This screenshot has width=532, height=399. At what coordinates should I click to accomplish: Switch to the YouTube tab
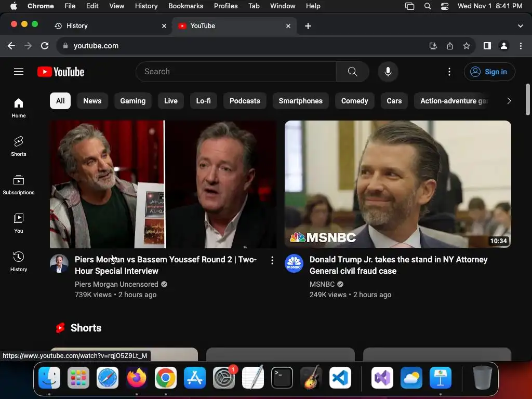[x=233, y=26]
